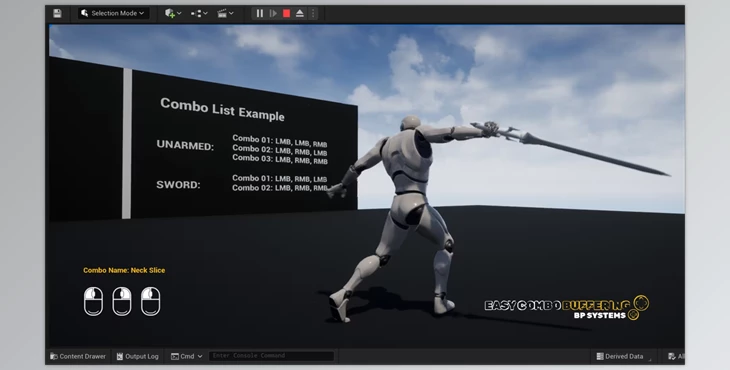
Task: Click the UNARMED label on the wall
Action: (x=185, y=145)
